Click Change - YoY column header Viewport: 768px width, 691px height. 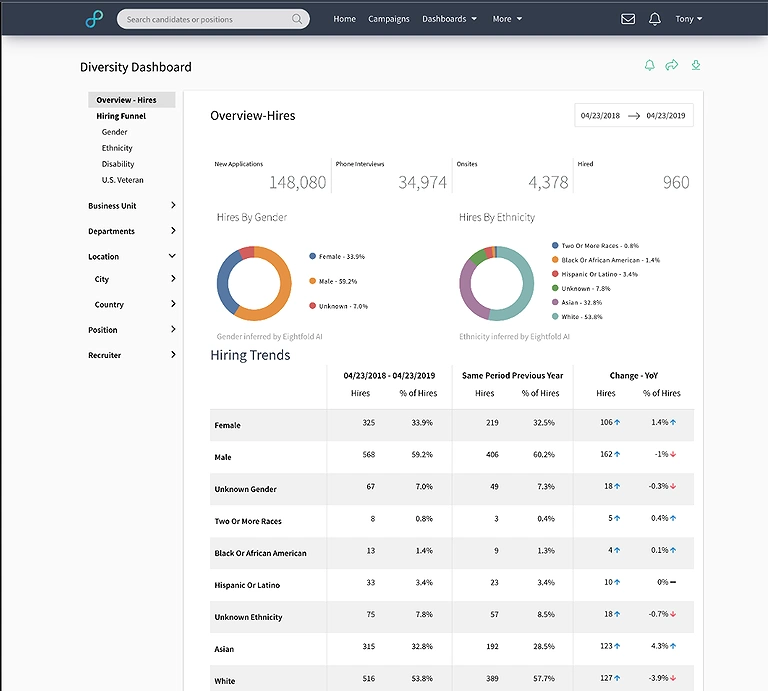pos(633,376)
